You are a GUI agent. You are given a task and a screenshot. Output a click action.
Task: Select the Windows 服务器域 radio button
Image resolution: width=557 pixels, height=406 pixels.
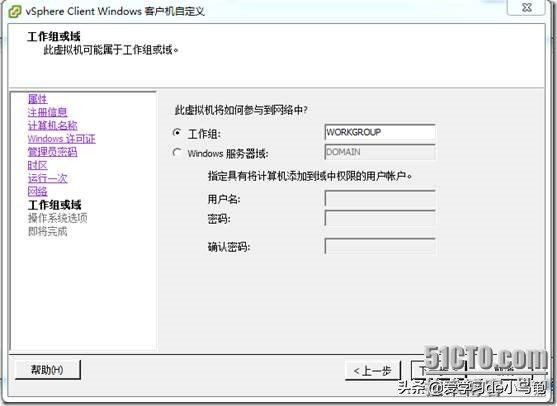click(x=177, y=153)
